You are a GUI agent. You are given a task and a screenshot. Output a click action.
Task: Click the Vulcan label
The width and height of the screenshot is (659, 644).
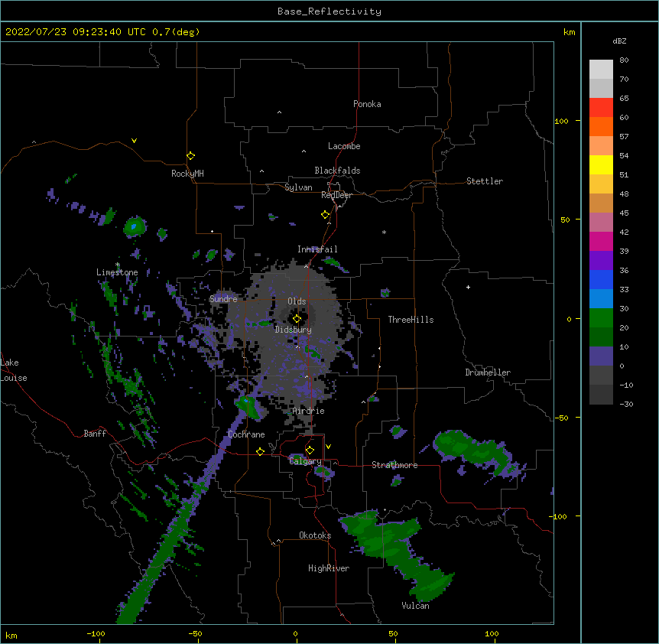[415, 606]
